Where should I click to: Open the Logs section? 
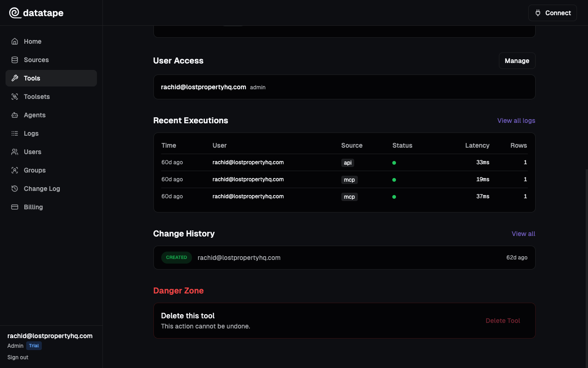click(51, 133)
